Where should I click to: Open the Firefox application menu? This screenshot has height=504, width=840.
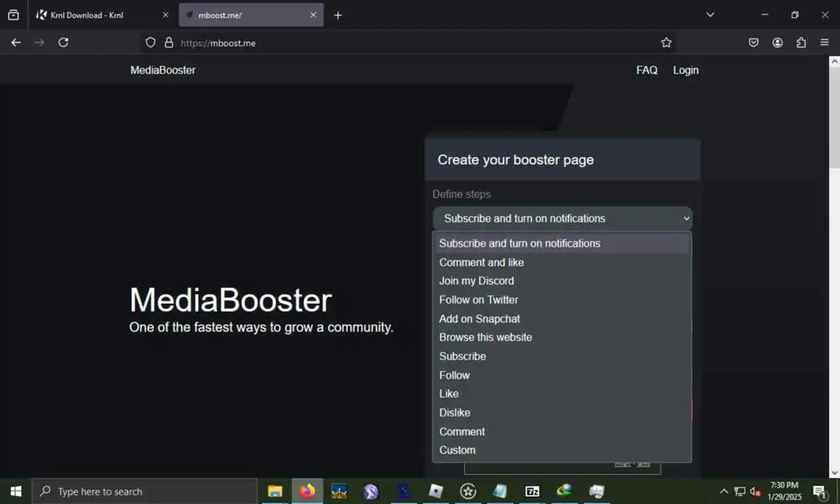825,43
